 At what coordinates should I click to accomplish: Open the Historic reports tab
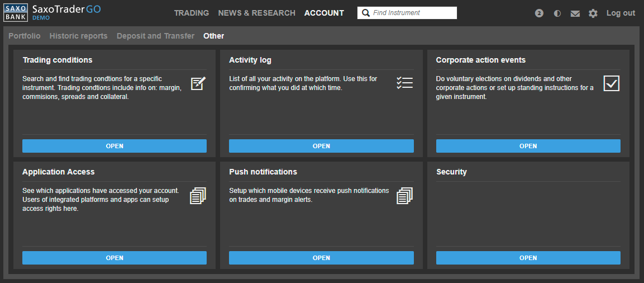coord(78,36)
